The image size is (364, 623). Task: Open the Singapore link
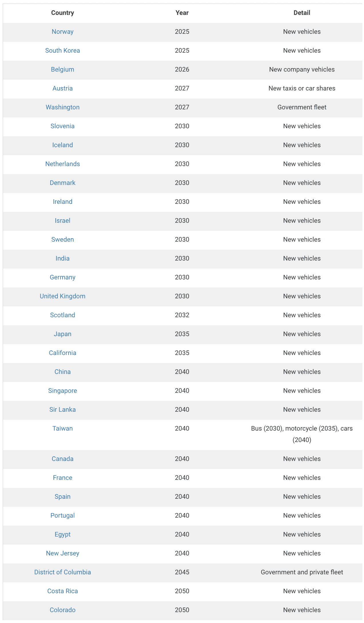[x=62, y=391]
